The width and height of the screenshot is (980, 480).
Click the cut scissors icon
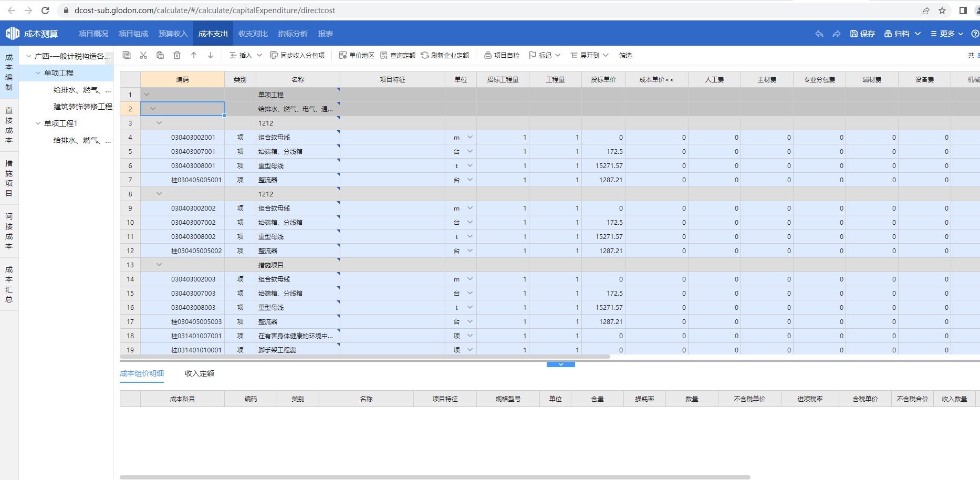(x=143, y=55)
